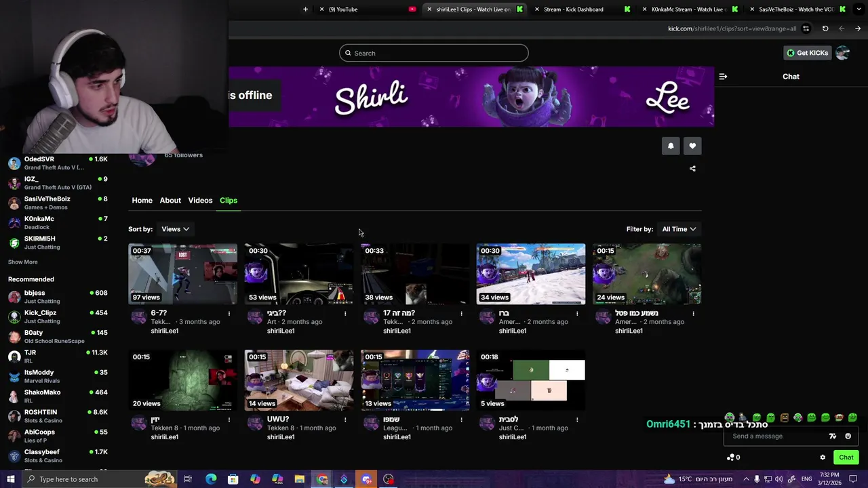
Task: Open the SasiVeTheBoiz channel in the sidebar
Action: [x=58, y=203]
